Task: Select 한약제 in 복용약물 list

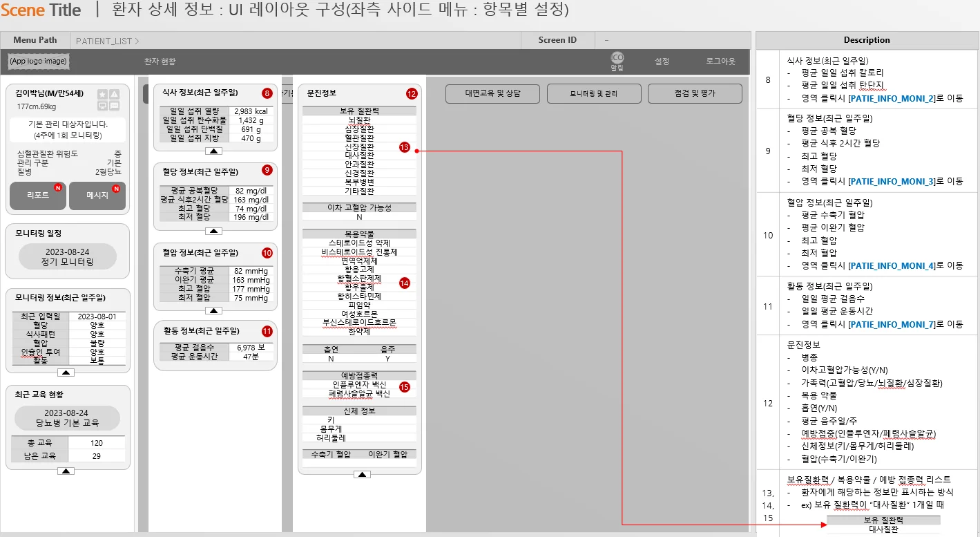Action: (x=359, y=332)
